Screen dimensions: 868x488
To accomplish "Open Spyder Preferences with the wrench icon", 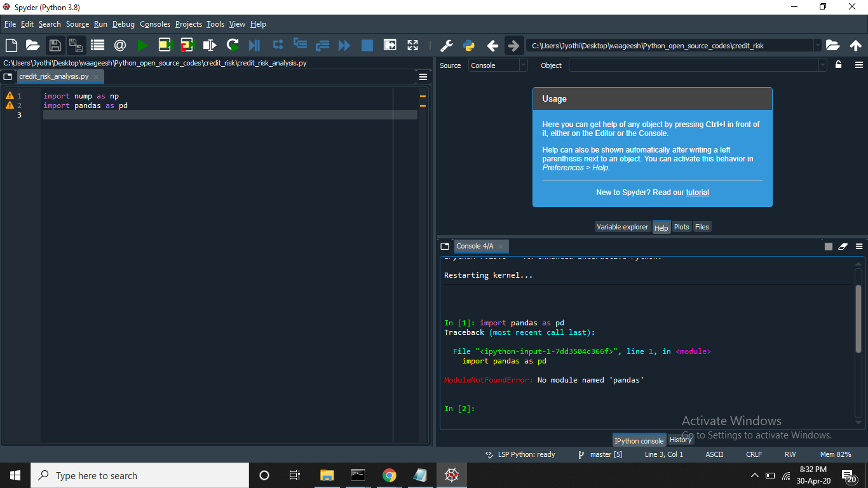I will (x=447, y=45).
